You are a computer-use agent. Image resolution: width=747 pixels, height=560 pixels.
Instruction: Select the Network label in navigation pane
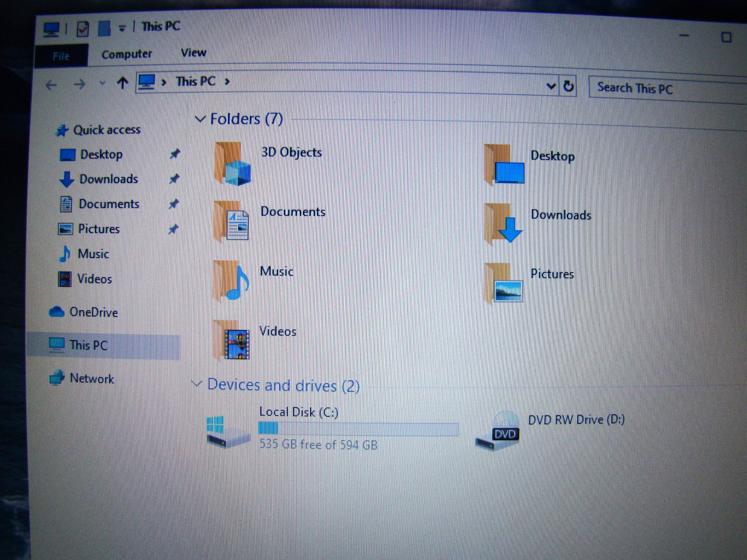click(x=92, y=378)
